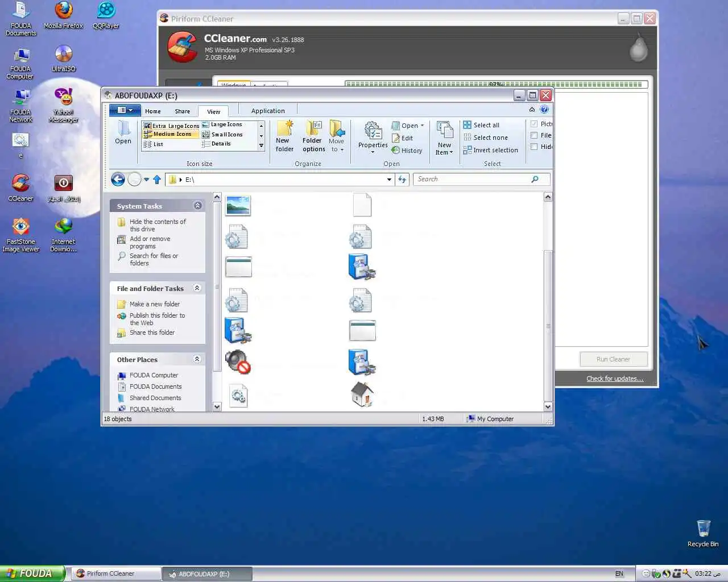The height and width of the screenshot is (582, 728).
Task: Switch to the View ribbon tab
Action: (x=213, y=111)
